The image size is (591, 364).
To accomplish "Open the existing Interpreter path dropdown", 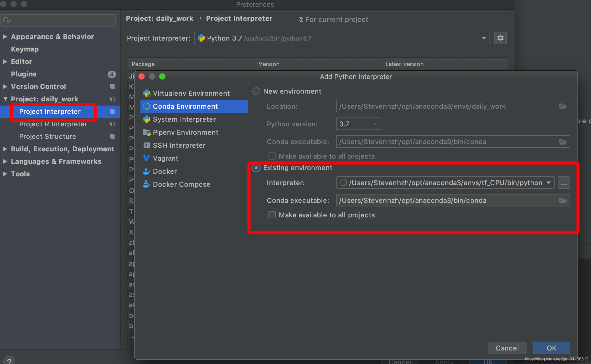I will pyautogui.click(x=548, y=183).
